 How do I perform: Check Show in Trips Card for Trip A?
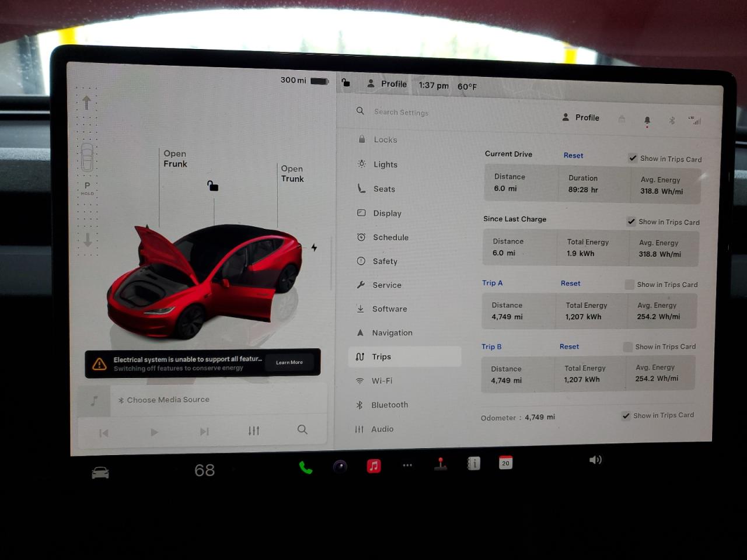tap(630, 284)
